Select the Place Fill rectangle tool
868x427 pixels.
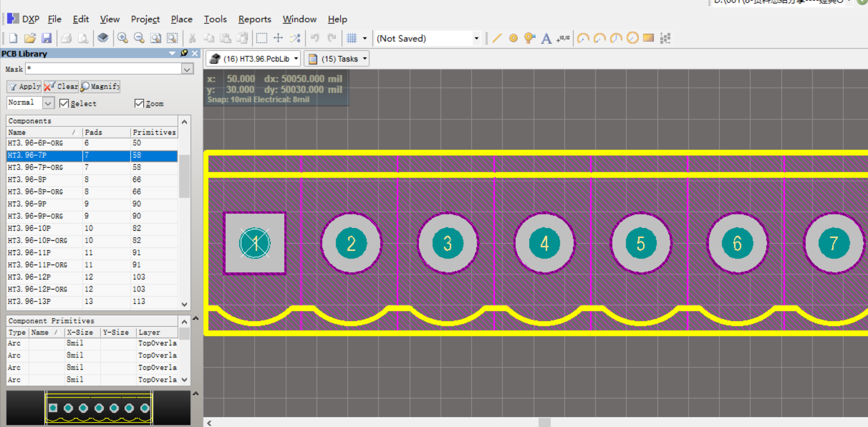click(648, 38)
